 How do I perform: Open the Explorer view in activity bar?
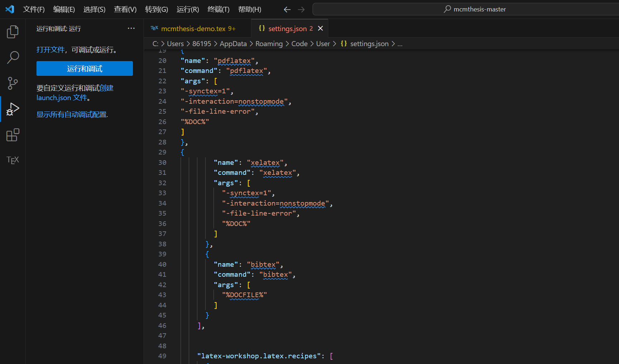13,32
